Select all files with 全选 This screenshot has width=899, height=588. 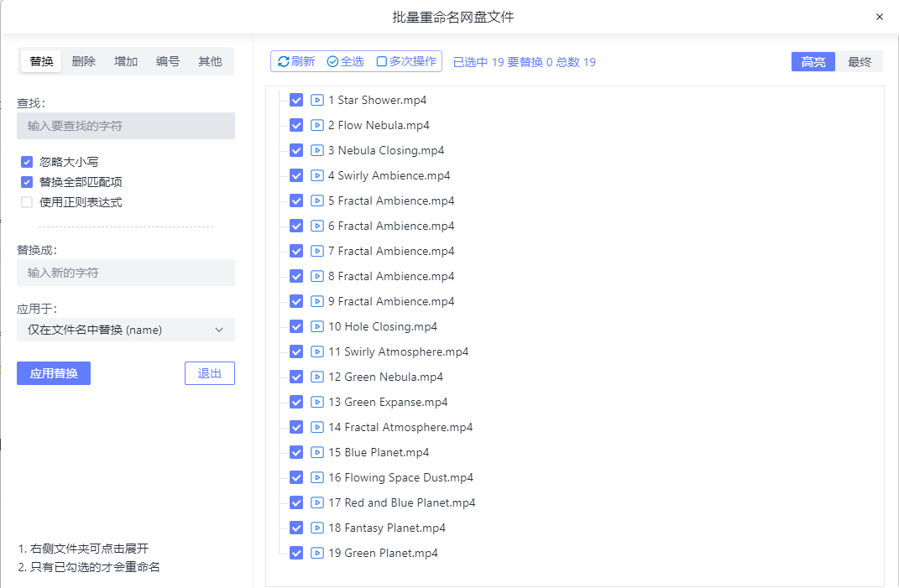click(x=345, y=61)
